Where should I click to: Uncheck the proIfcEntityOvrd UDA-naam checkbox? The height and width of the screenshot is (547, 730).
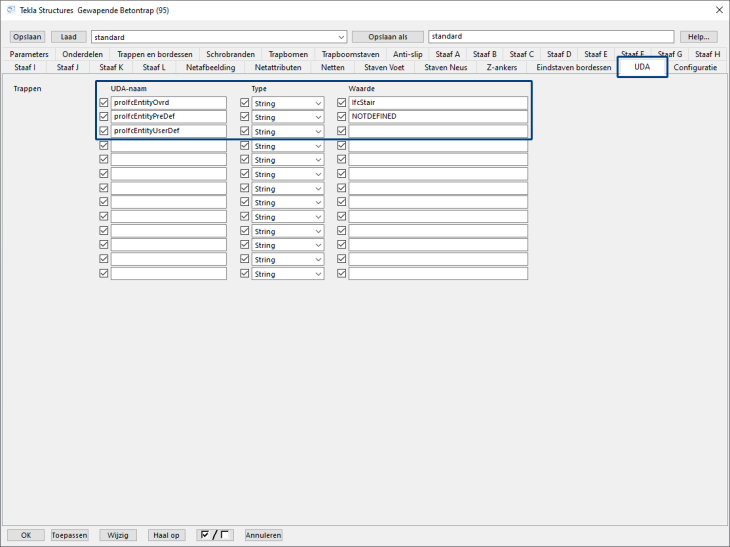click(104, 103)
